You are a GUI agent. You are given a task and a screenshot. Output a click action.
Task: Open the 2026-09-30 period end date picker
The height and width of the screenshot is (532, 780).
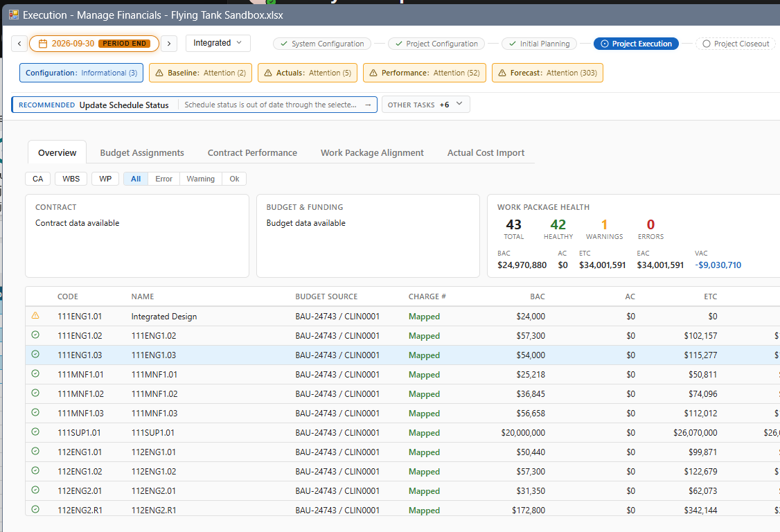94,44
